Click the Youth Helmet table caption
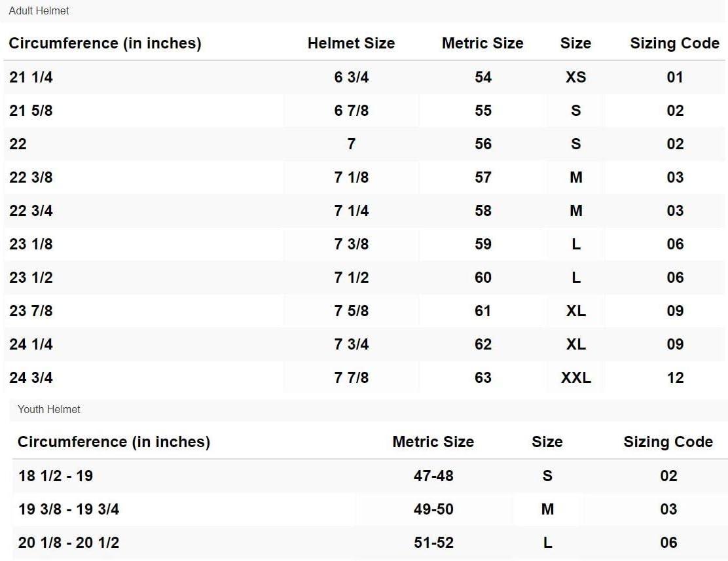 (49, 409)
